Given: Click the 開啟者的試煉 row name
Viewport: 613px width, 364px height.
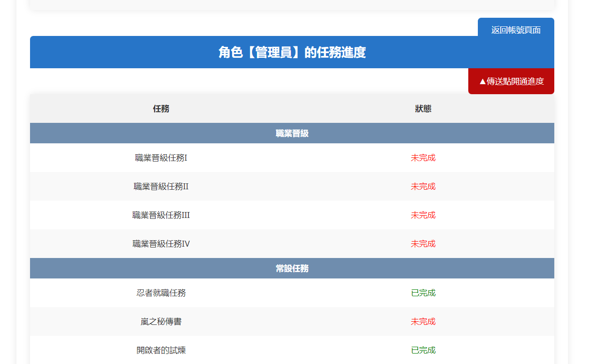Looking at the screenshot, I should [161, 350].
